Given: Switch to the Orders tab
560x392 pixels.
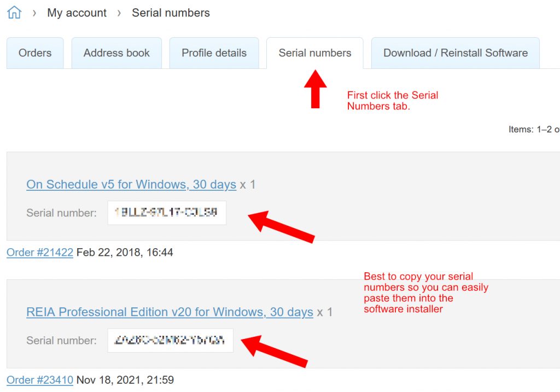Looking at the screenshot, I should click(35, 53).
